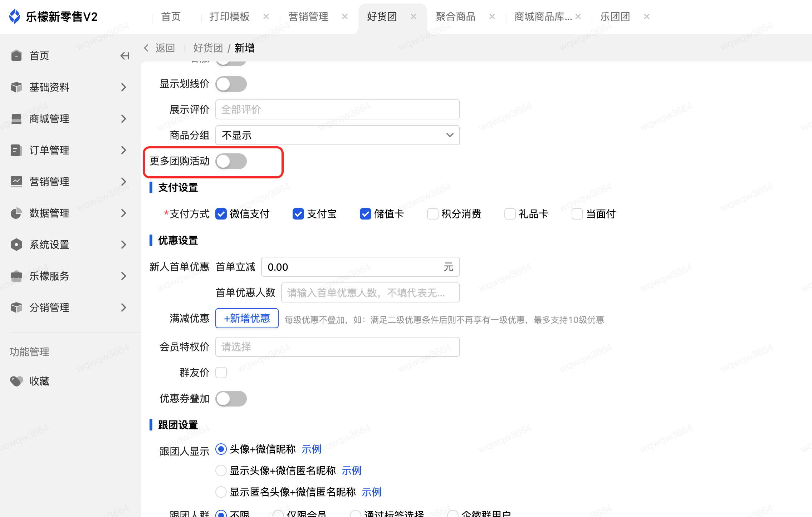812x517 pixels.
Task: Click the 收藏 heart icon
Action: (16, 381)
